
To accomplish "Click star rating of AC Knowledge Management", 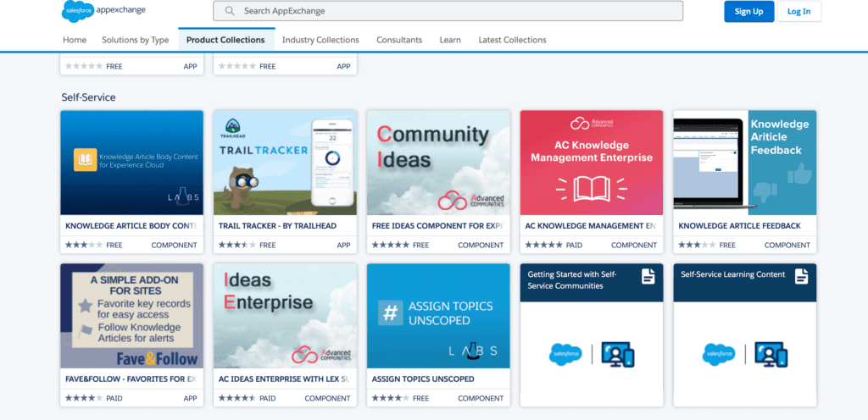I will click(543, 245).
